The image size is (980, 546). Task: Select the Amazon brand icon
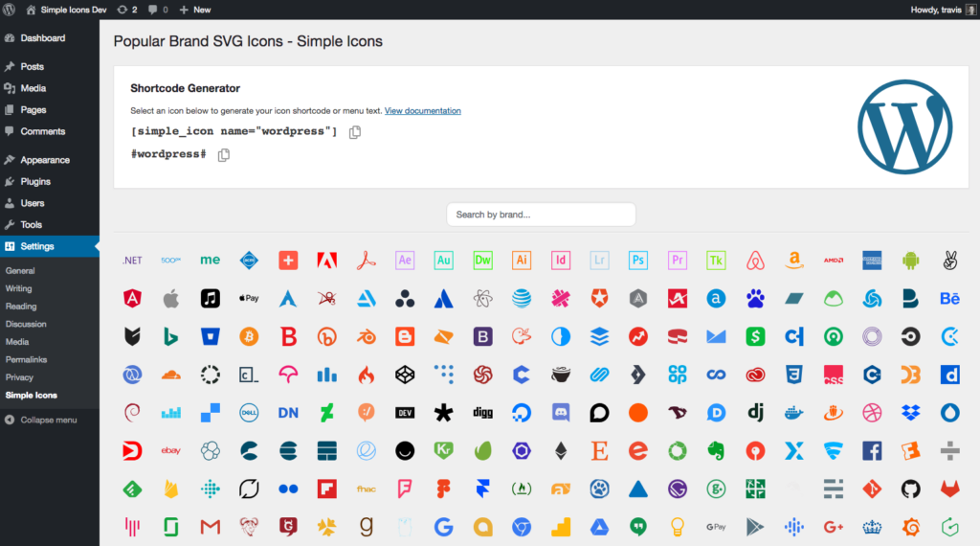[793, 261]
